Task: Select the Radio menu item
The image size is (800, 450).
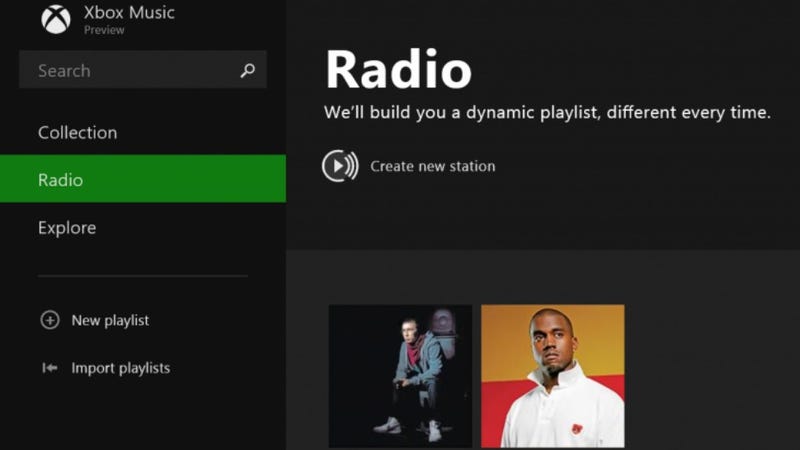Action: tap(143, 179)
